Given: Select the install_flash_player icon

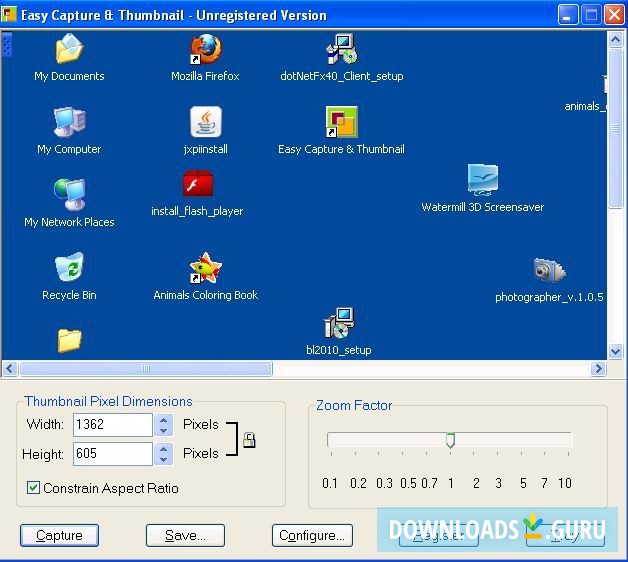Looking at the screenshot, I should click(x=198, y=184).
